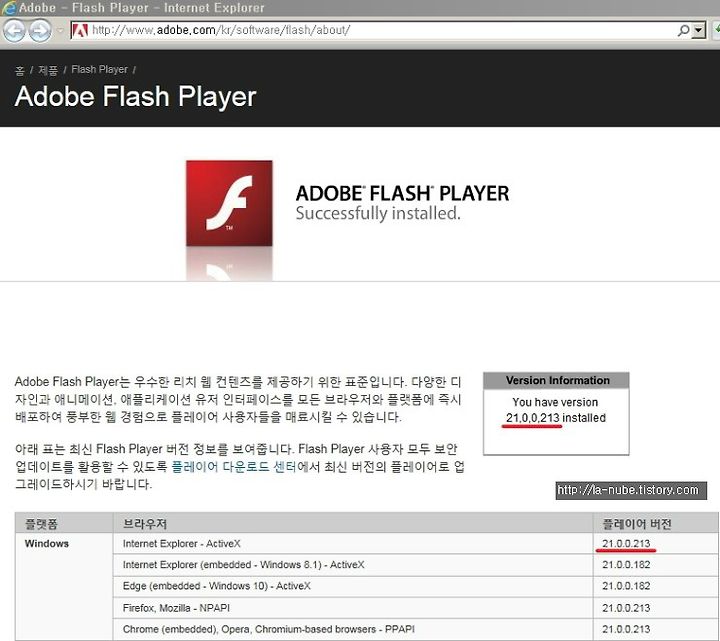Click version 21.0.0.213 for Internet Explorer ActiveX
The height and width of the screenshot is (641, 720).
click(x=626, y=544)
